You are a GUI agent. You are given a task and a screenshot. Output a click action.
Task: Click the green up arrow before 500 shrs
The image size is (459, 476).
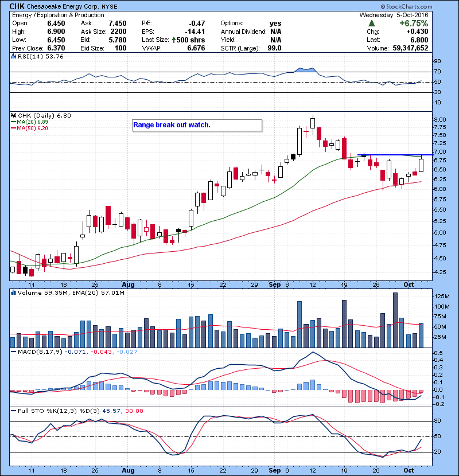click(x=174, y=40)
